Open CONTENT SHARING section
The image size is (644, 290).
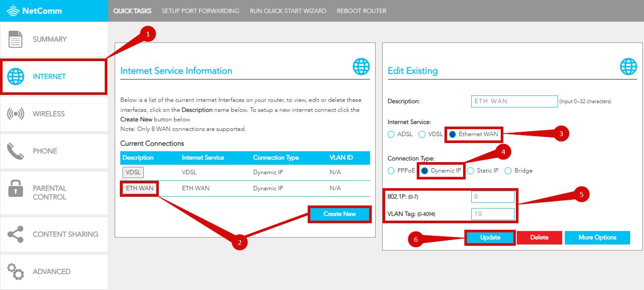54,235
